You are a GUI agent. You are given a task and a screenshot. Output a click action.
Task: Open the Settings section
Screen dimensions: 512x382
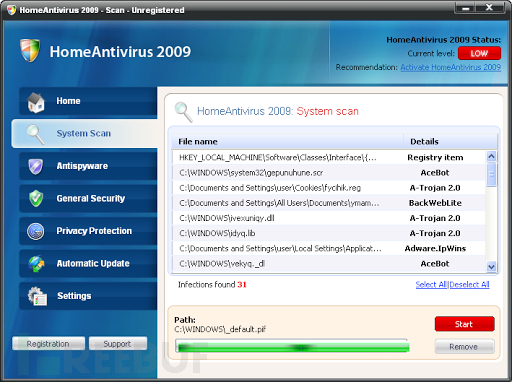(88, 296)
